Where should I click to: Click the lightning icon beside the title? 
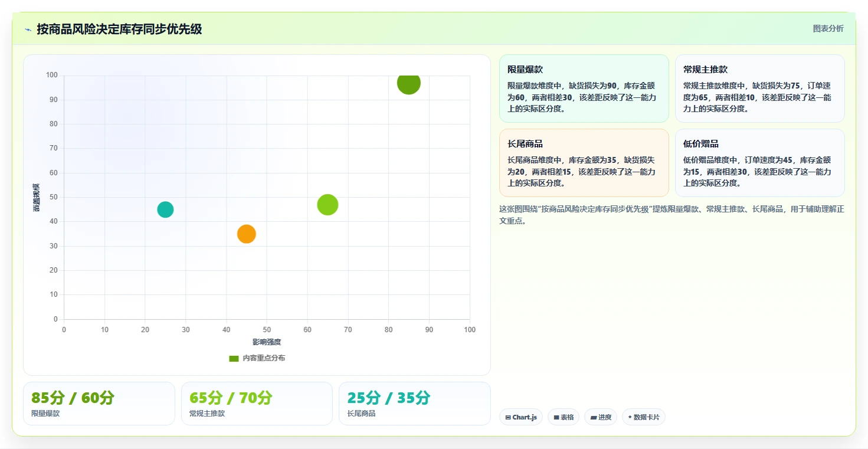pyautogui.click(x=28, y=29)
